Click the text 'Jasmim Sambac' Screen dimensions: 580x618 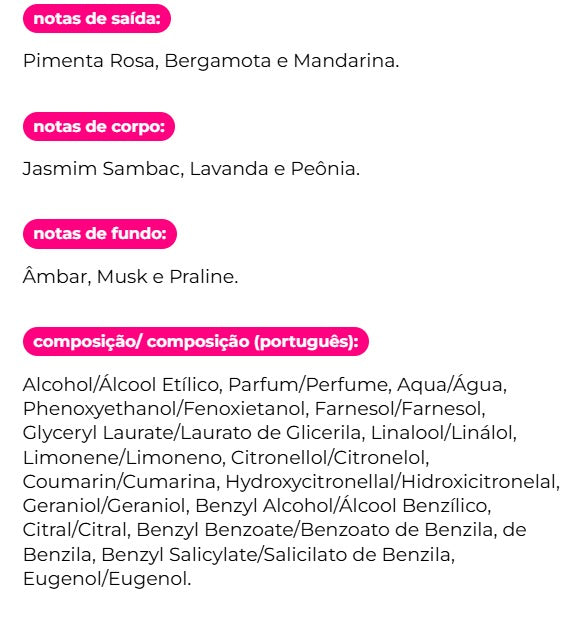(x=101, y=169)
